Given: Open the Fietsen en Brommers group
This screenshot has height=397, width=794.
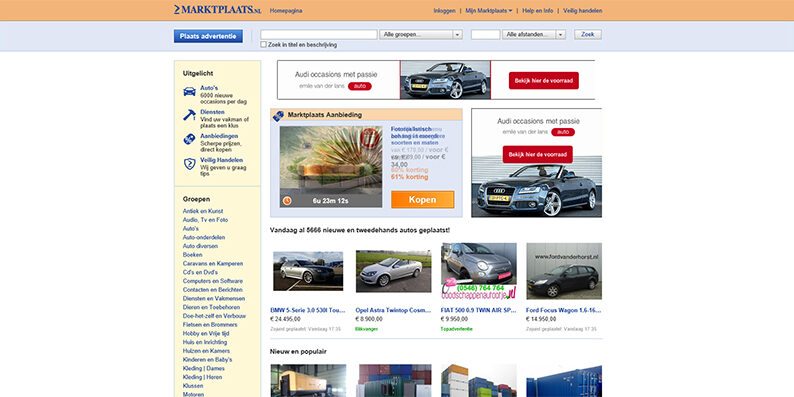Looking at the screenshot, I should (210, 325).
